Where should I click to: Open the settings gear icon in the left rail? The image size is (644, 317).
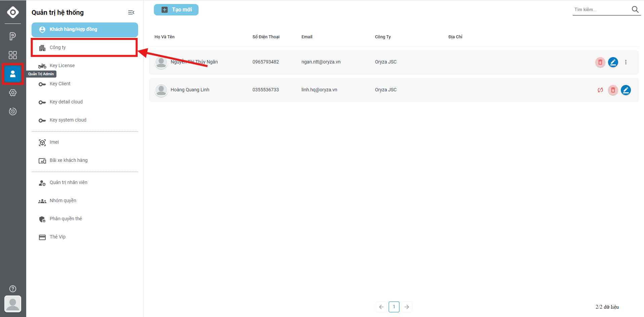13,93
